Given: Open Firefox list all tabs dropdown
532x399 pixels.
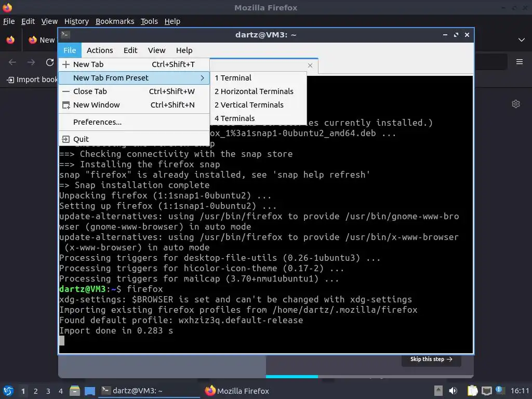Looking at the screenshot, I should point(522,40).
